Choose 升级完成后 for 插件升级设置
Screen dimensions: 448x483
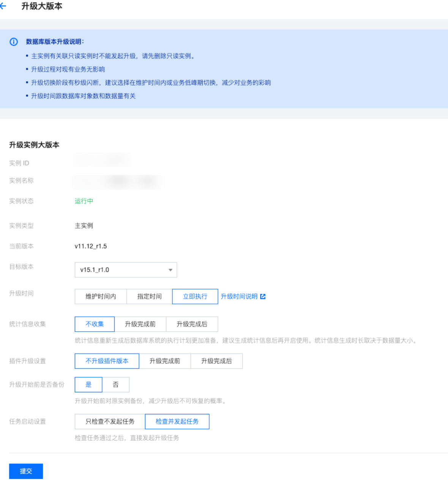pos(216,361)
